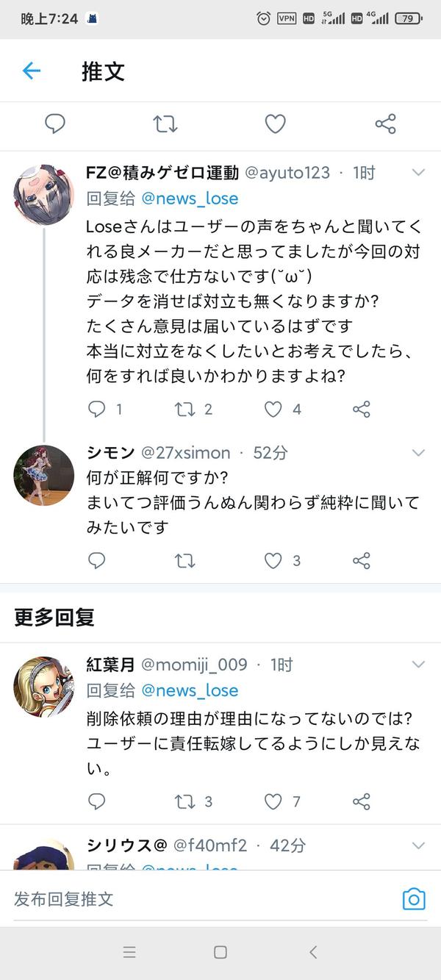Share the 紅葉月 tweet

[361, 801]
